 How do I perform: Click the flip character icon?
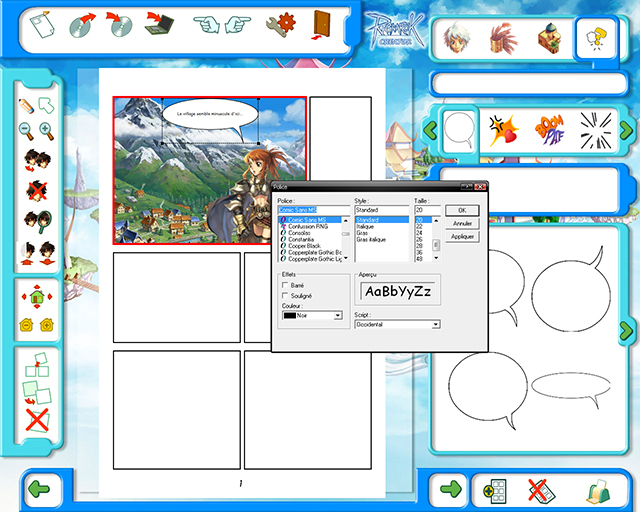[x=37, y=160]
